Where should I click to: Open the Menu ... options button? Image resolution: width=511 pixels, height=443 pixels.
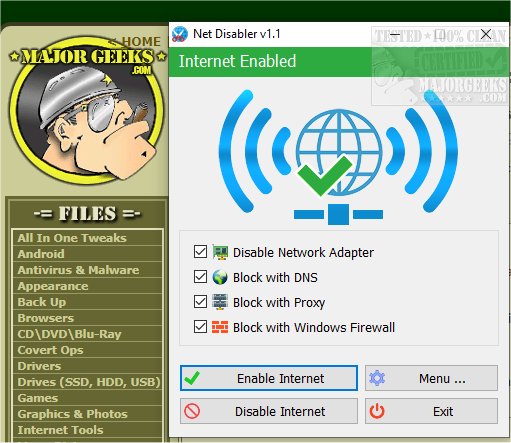(431, 378)
